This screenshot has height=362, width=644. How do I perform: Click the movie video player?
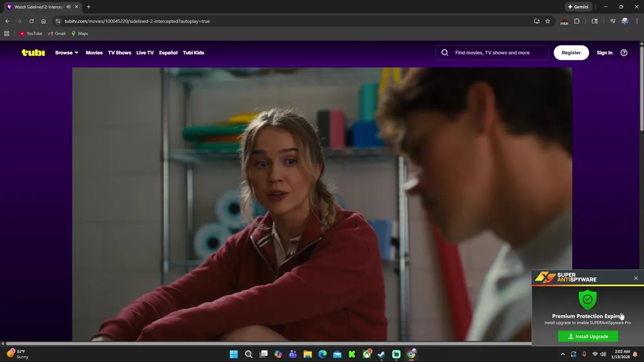click(x=322, y=204)
